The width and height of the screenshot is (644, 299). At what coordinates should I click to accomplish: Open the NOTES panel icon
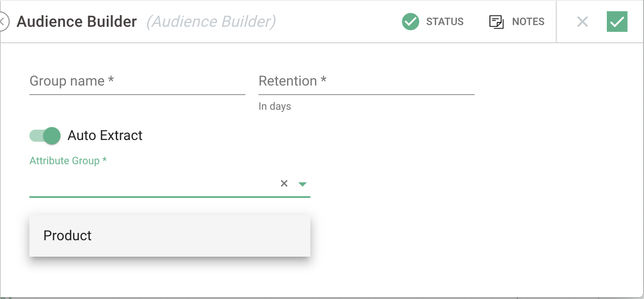496,21
